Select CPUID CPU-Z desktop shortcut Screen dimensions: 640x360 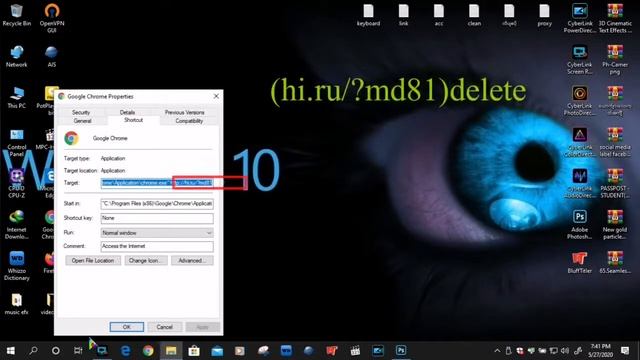(x=16, y=184)
